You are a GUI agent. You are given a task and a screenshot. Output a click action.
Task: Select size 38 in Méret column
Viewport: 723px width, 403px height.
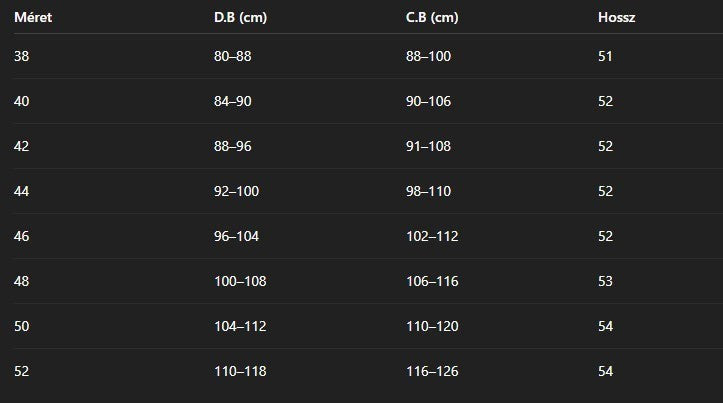click(x=22, y=56)
